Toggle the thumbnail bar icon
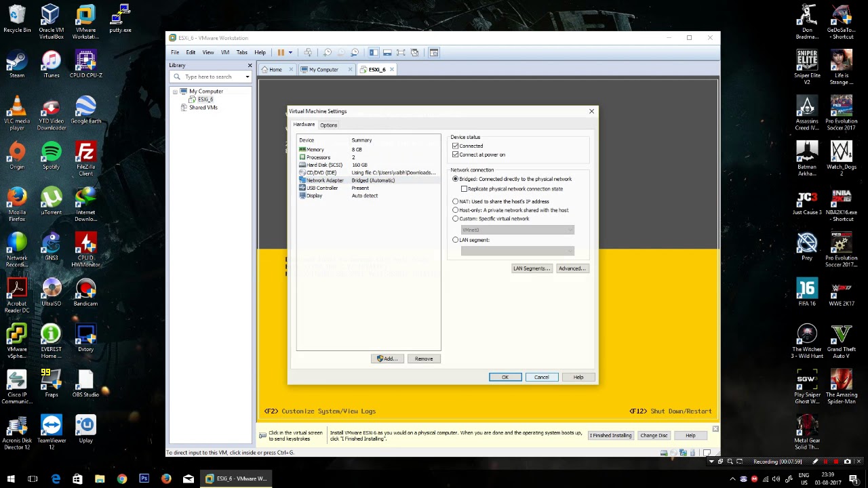 pos(387,52)
